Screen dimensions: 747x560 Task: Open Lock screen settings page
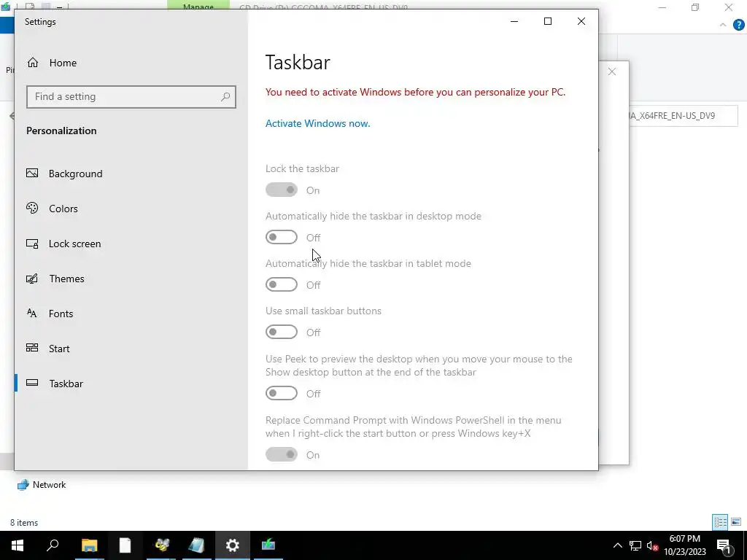[x=74, y=244]
